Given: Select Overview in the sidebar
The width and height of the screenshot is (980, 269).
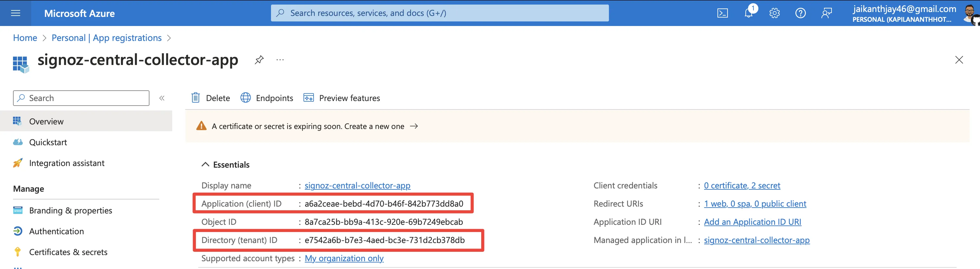Looking at the screenshot, I should click(x=86, y=122).
